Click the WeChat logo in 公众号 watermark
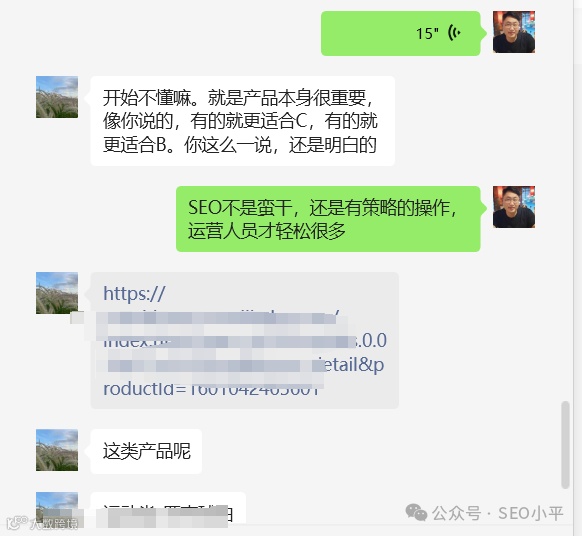 tap(416, 513)
